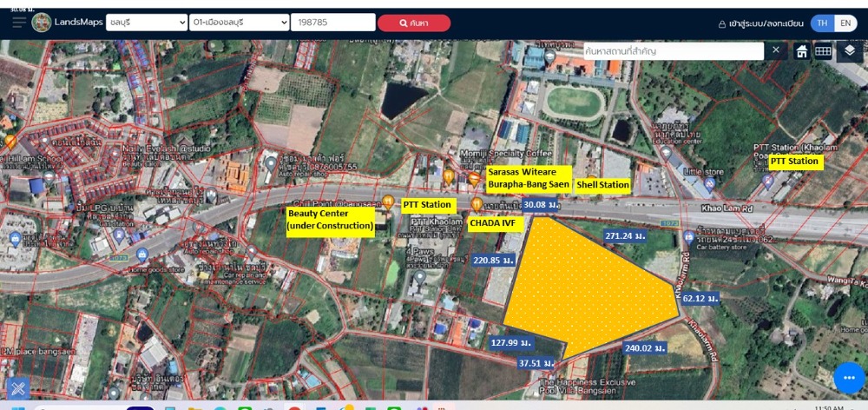Click the red ค้นหา search button
Image resolution: width=868 pixels, height=410 pixels.
click(414, 23)
